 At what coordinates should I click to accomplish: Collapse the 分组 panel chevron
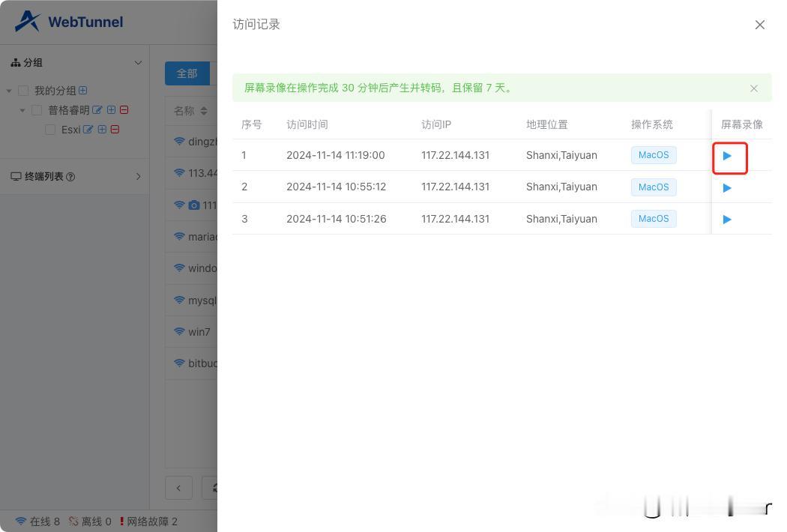pyautogui.click(x=138, y=63)
